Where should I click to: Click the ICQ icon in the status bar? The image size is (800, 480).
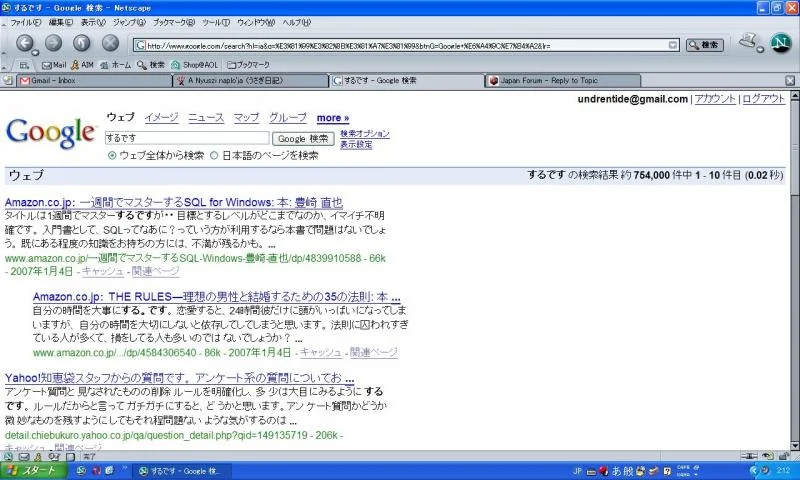54,457
